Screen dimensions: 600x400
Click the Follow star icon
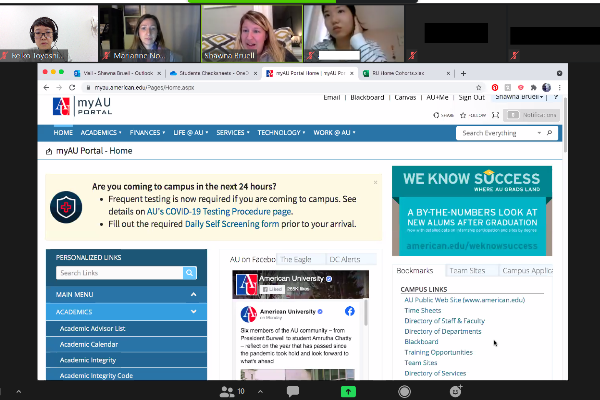pyautogui.click(x=473, y=115)
